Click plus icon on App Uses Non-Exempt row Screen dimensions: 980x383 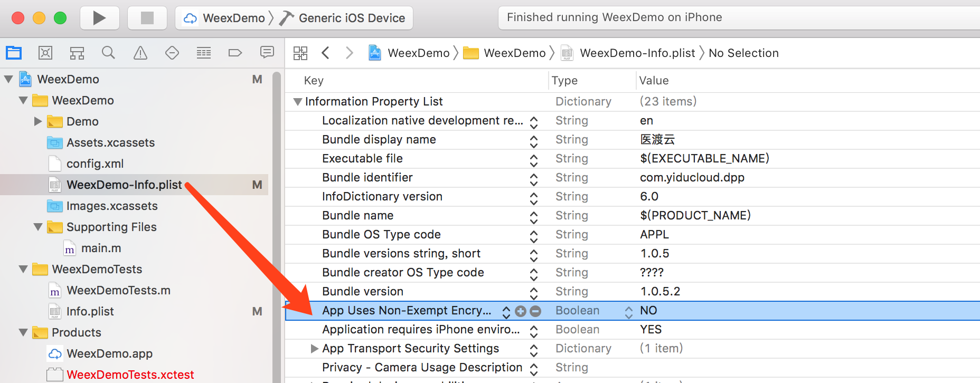[521, 311]
